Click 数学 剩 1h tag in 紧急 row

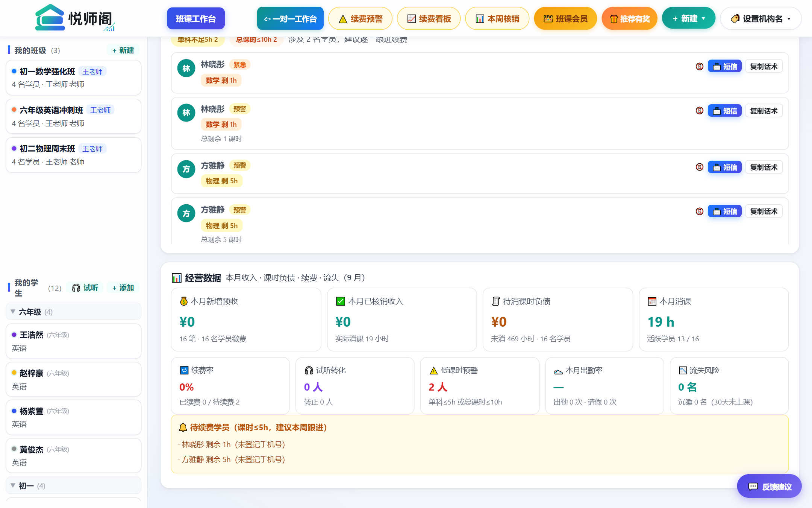tap(221, 81)
